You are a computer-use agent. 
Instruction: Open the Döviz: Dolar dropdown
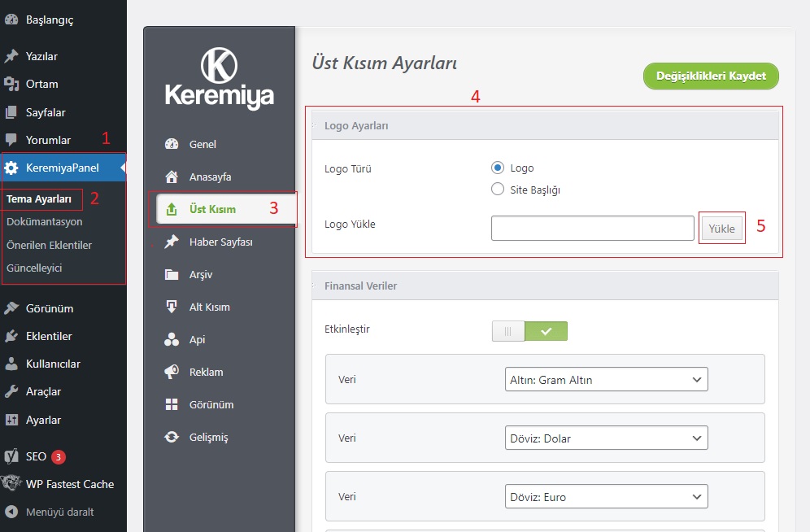click(x=607, y=438)
